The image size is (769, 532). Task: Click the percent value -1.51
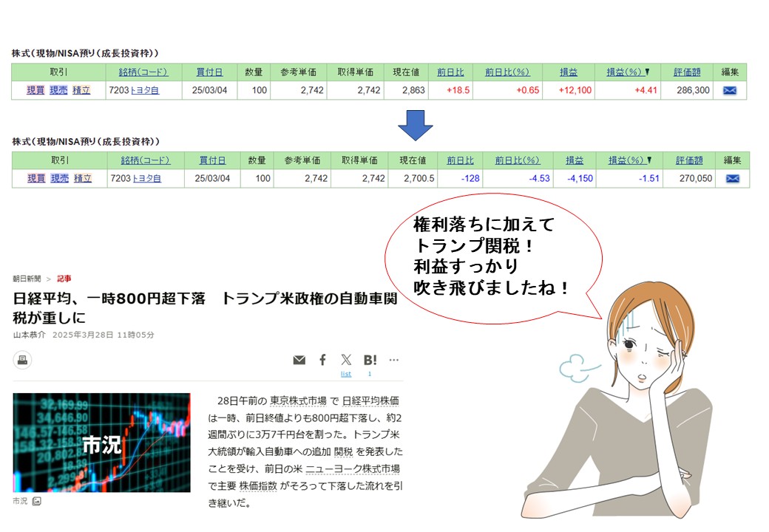point(649,178)
